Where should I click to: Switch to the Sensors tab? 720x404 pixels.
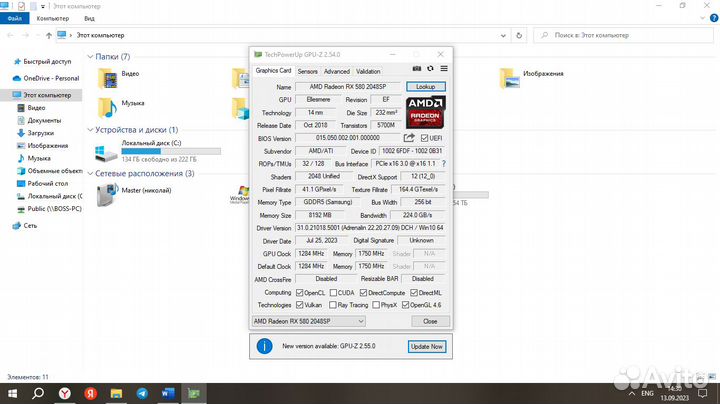pyautogui.click(x=307, y=71)
